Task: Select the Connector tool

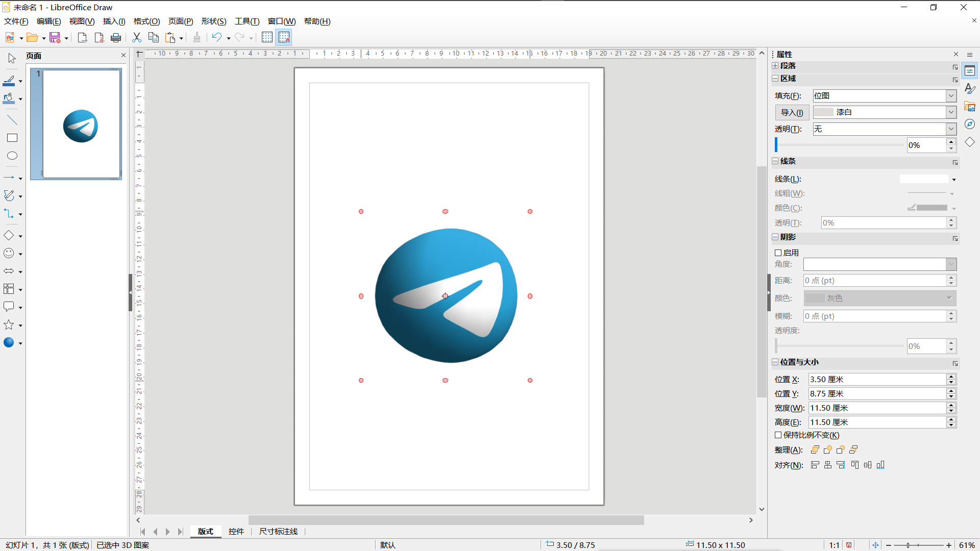Action: pos(9,214)
